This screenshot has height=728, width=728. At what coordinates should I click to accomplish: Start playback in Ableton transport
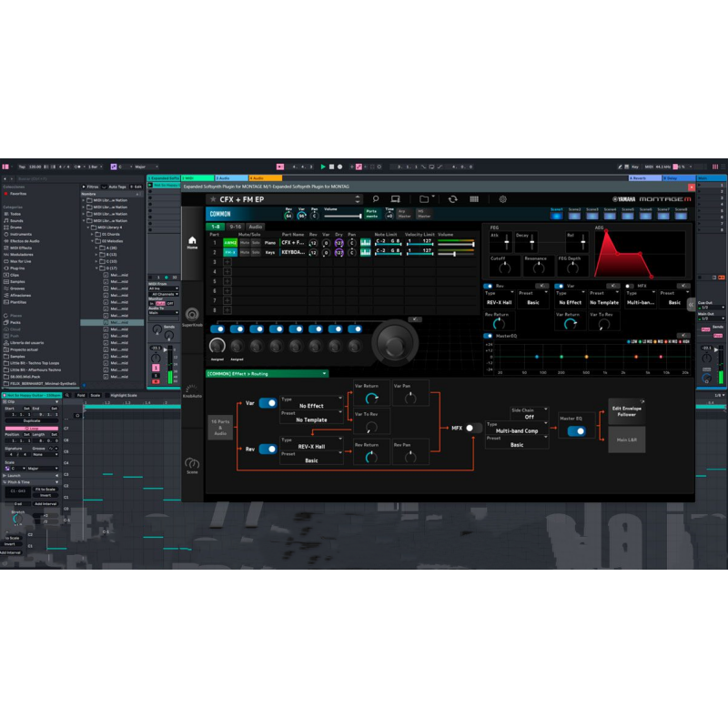[x=323, y=167]
